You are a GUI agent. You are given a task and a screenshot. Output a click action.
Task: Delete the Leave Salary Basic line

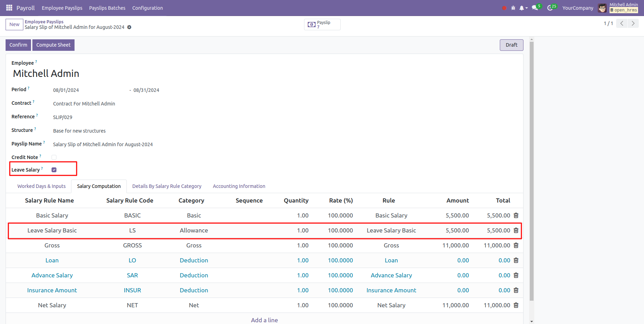click(x=516, y=230)
